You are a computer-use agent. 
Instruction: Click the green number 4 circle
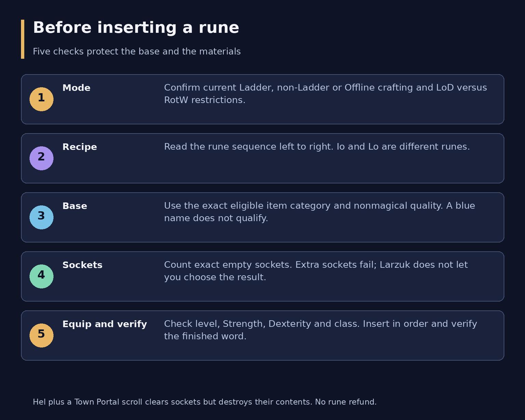pos(41,276)
